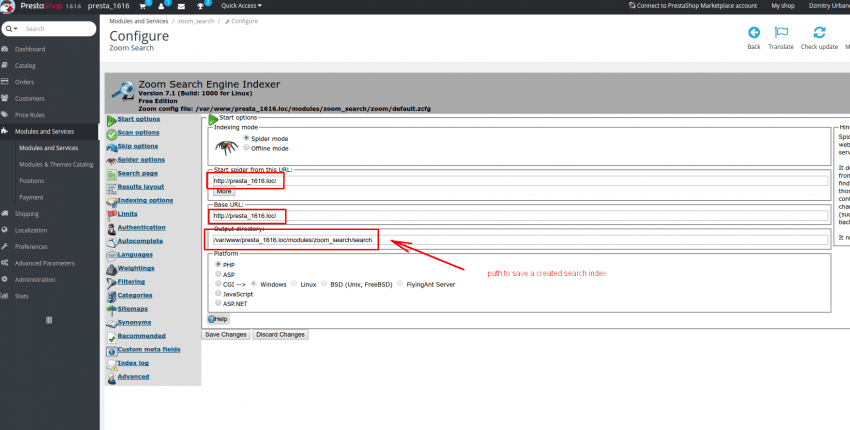Click the Output directory input field
The height and width of the screenshot is (430, 850).
click(x=519, y=240)
